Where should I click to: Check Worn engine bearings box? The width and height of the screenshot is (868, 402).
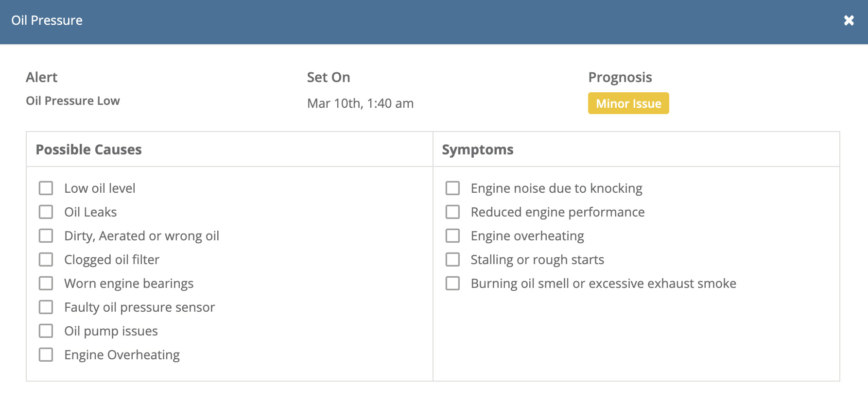coord(46,284)
